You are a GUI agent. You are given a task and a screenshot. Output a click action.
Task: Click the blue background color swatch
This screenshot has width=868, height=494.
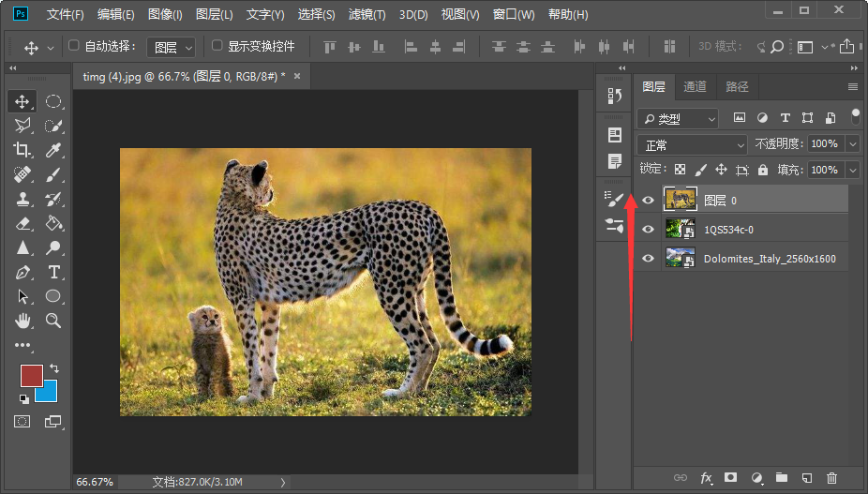click(50, 393)
